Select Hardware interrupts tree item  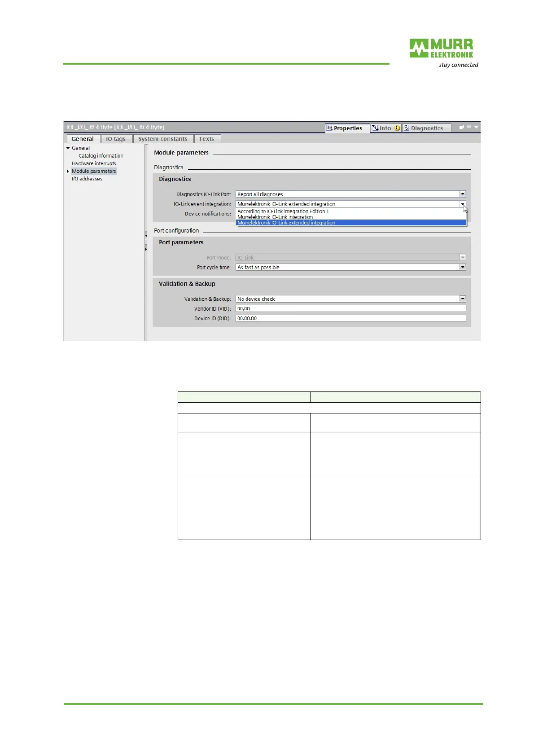(94, 163)
